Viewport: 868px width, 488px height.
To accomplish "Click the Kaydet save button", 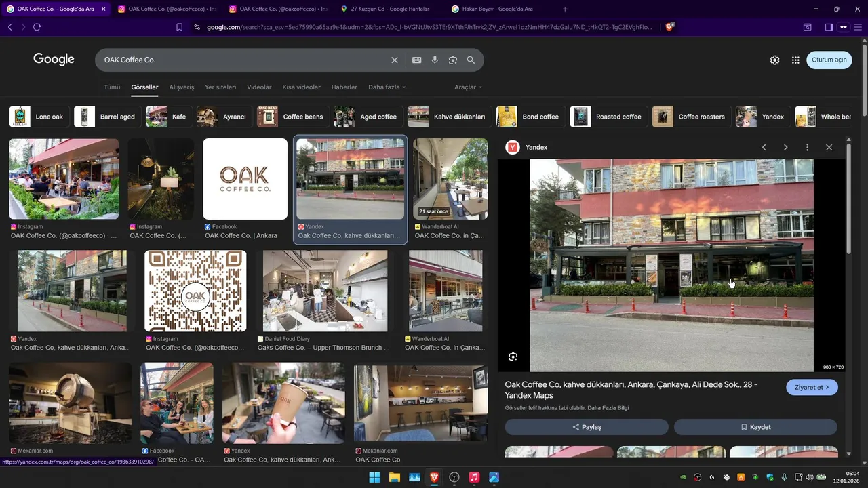I will pos(755,427).
